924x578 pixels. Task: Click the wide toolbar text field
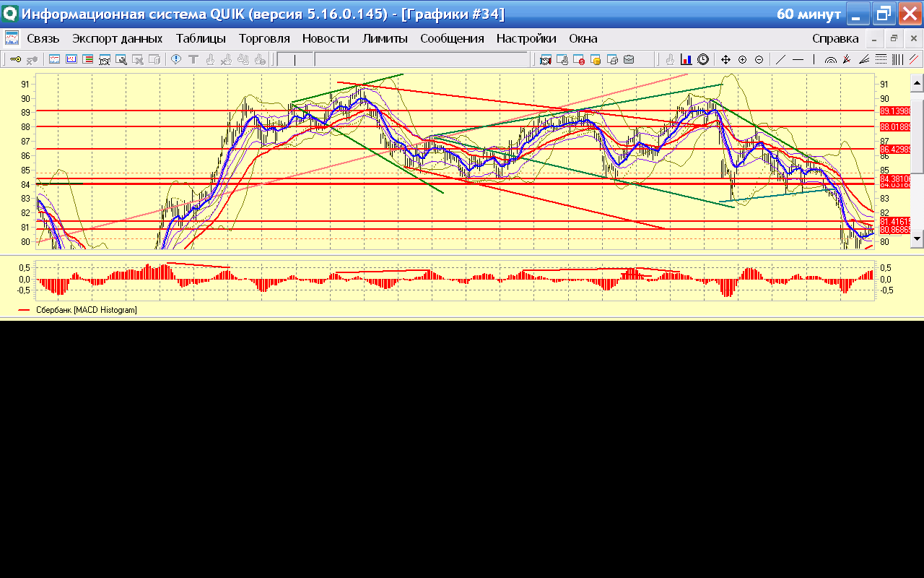pyautogui.click(x=422, y=60)
